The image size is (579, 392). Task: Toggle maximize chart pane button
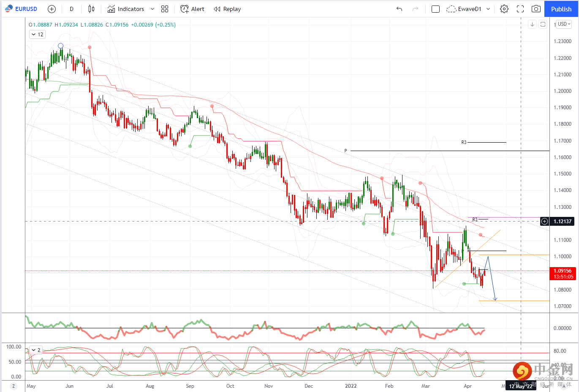coord(543,24)
